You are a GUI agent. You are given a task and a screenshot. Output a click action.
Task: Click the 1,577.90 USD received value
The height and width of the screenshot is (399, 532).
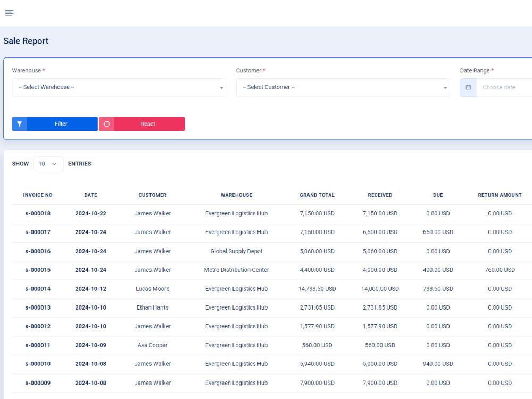380,326
